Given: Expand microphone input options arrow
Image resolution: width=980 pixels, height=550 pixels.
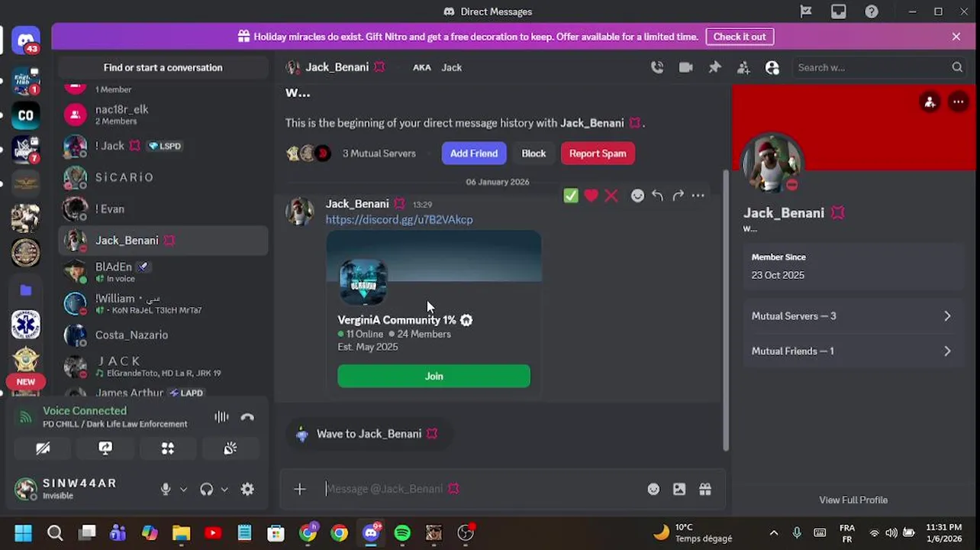Looking at the screenshot, I should (x=183, y=490).
